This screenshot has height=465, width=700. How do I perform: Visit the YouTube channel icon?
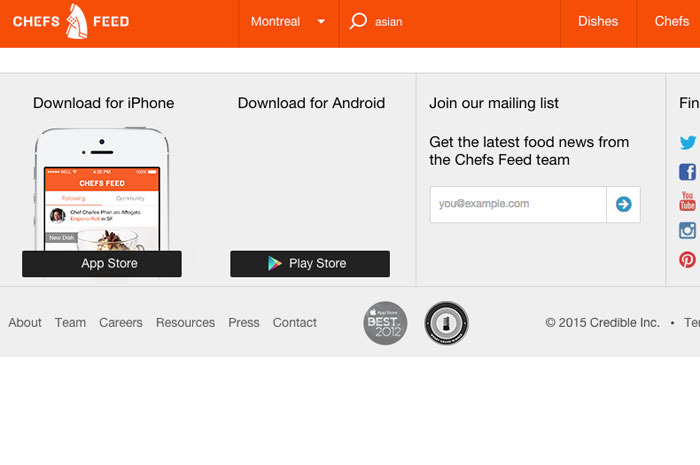pos(688,201)
